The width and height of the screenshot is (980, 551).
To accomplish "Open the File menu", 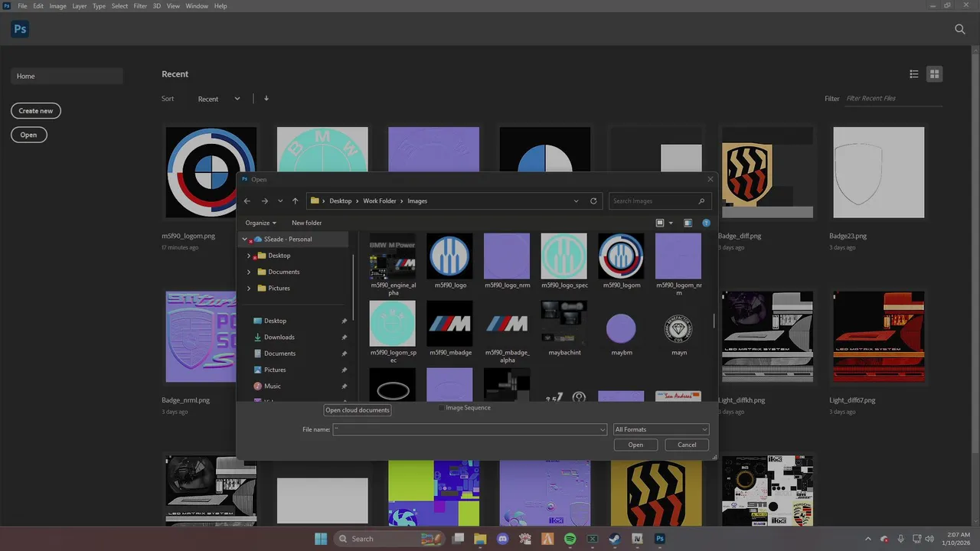I will click(x=22, y=6).
